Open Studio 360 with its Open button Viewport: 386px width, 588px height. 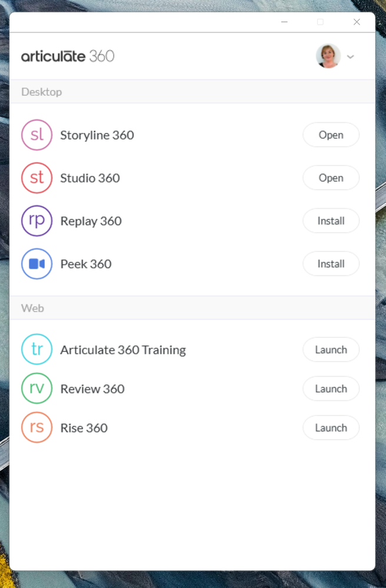[x=331, y=178]
